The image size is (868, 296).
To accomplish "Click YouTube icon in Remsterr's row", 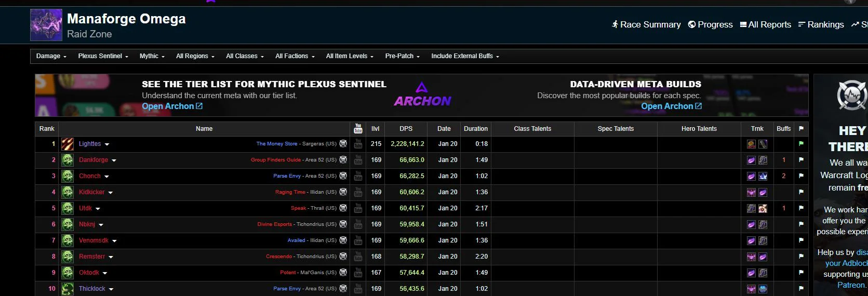I will tap(358, 257).
